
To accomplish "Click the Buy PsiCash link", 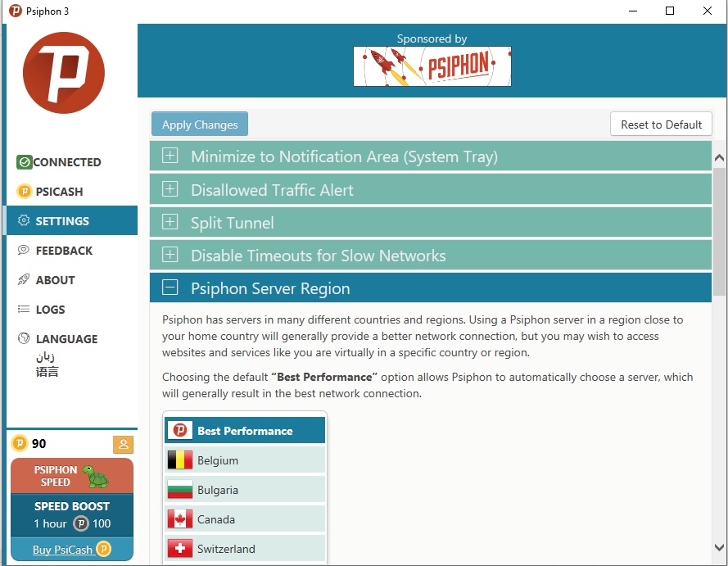I will coord(63,550).
